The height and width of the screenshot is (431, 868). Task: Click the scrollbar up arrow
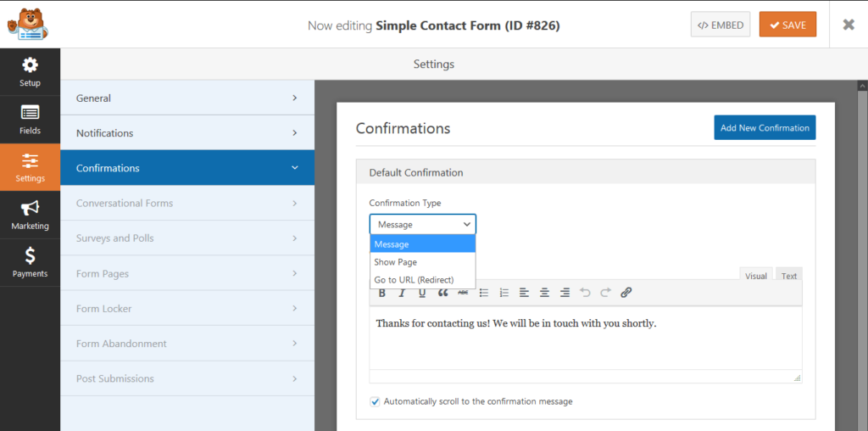pyautogui.click(x=862, y=87)
